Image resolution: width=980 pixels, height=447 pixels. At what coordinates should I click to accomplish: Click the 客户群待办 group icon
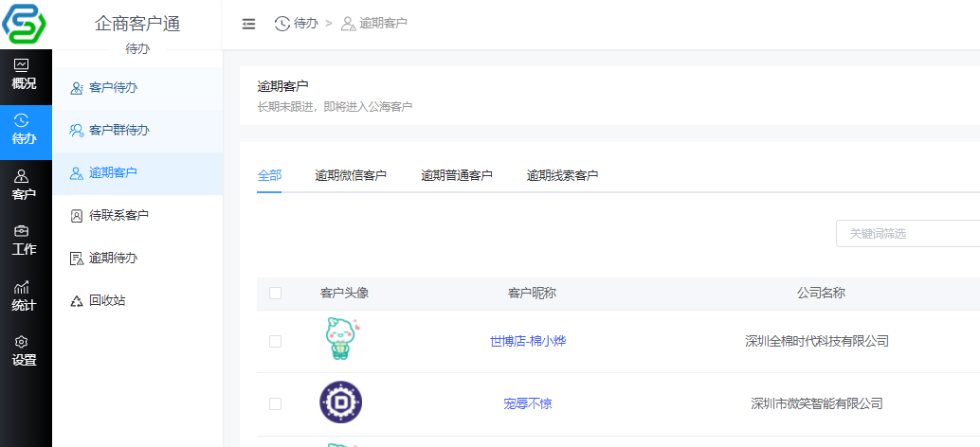click(x=76, y=131)
